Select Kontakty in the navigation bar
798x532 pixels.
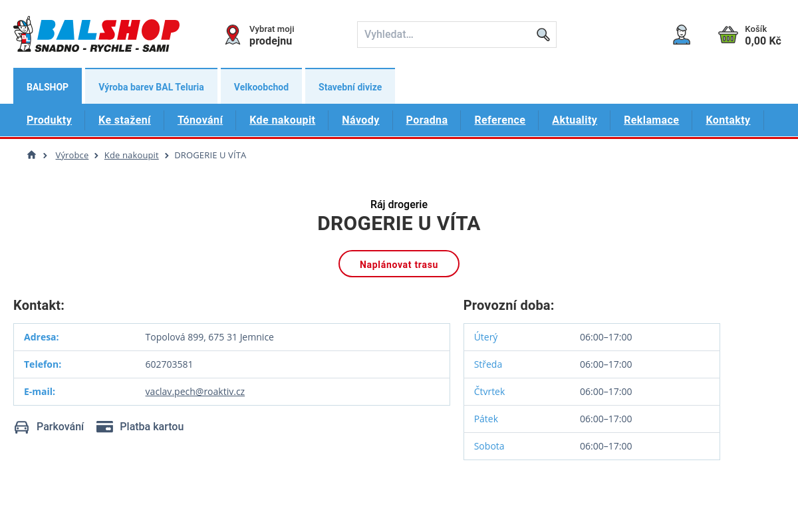click(x=728, y=120)
